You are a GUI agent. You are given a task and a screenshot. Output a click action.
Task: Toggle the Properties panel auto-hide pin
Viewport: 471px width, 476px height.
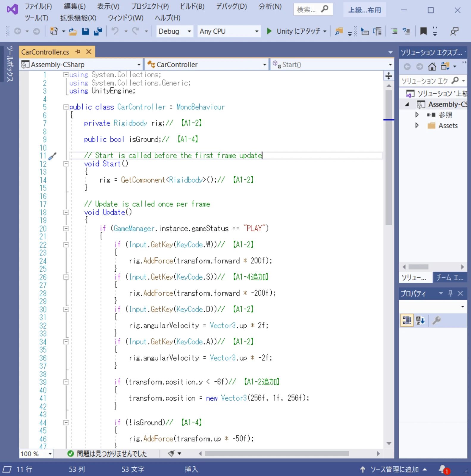point(450,293)
